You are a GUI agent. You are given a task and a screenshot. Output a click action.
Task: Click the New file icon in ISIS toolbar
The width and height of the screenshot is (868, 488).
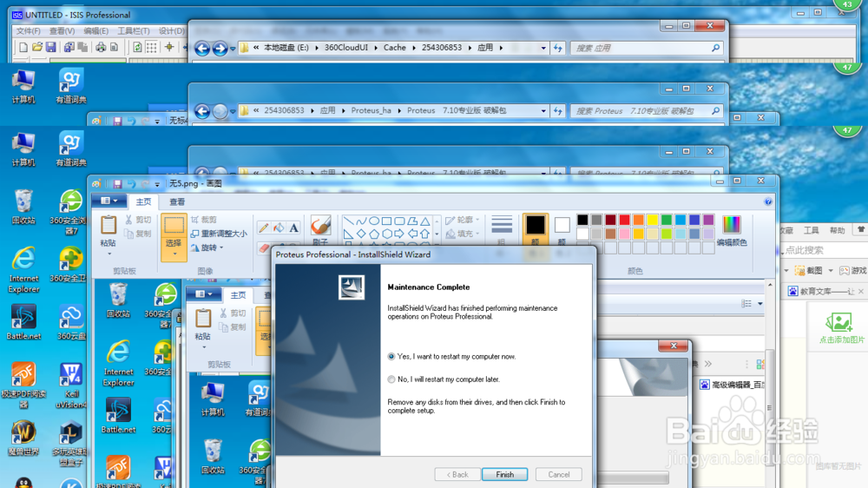[x=23, y=48]
